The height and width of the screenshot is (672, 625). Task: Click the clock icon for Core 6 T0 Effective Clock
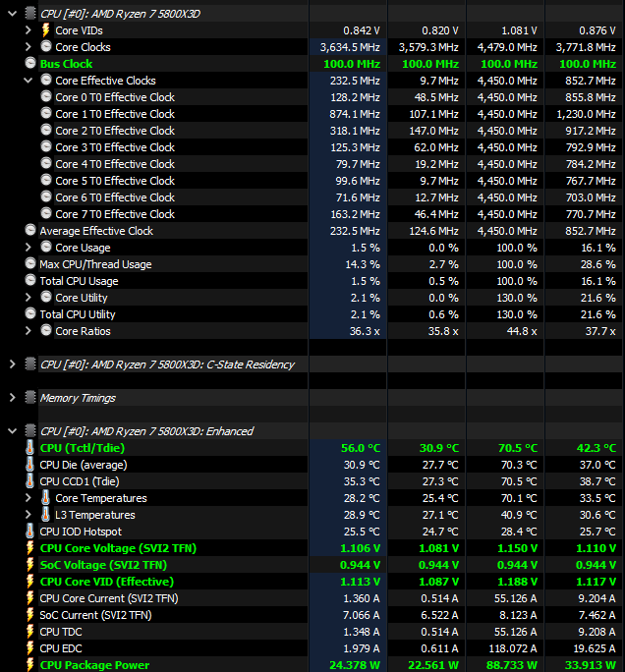coord(46,196)
